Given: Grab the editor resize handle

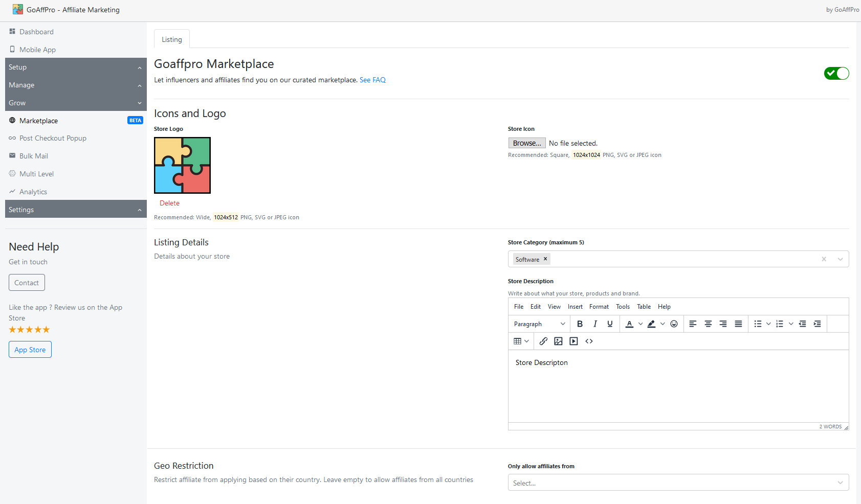Looking at the screenshot, I should tap(846, 427).
